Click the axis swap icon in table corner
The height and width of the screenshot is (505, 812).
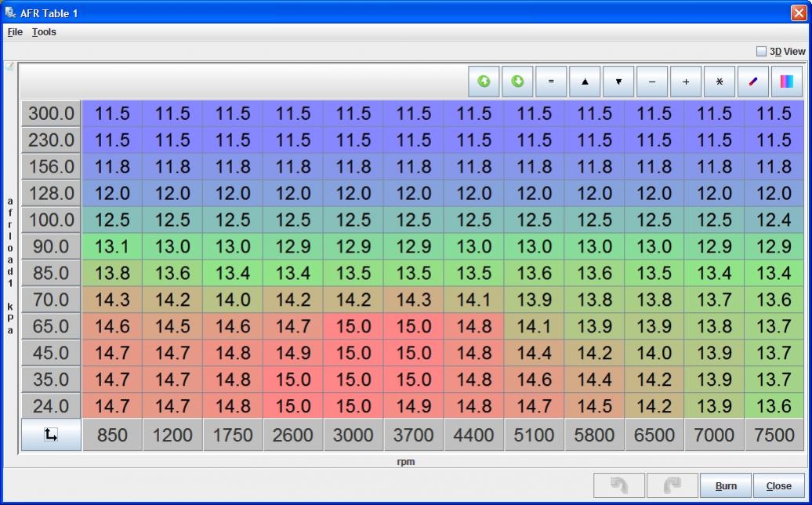[x=51, y=435]
